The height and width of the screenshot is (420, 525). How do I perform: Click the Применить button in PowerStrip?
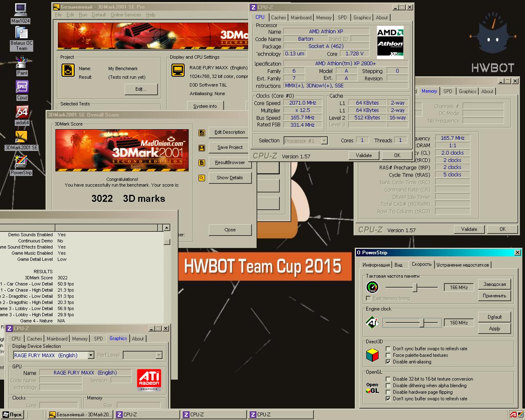point(495,296)
